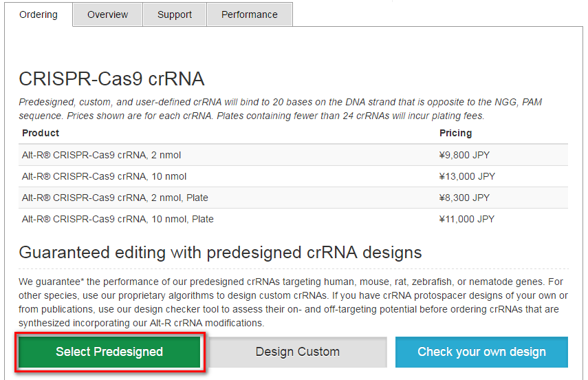
Task: Choose the 2 nmol, Plate product row
Action: tap(293, 198)
